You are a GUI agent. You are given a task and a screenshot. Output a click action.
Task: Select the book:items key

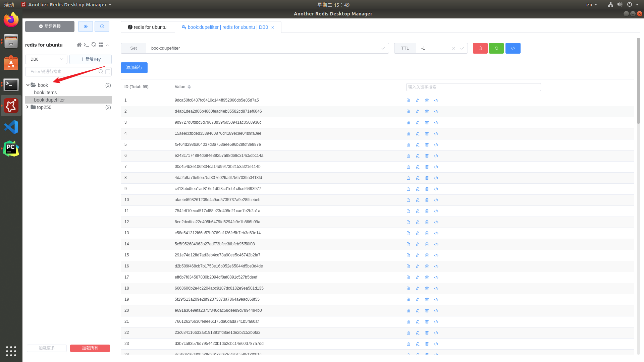point(45,93)
